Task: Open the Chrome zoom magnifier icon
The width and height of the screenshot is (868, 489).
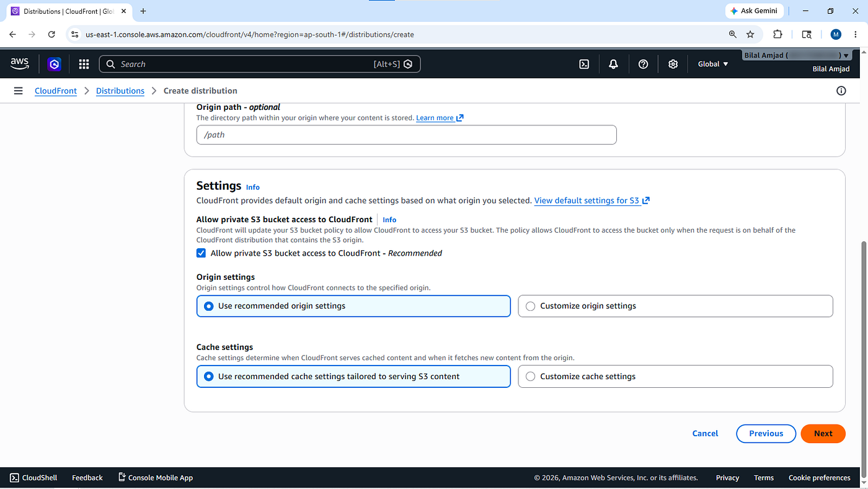Action: (733, 35)
